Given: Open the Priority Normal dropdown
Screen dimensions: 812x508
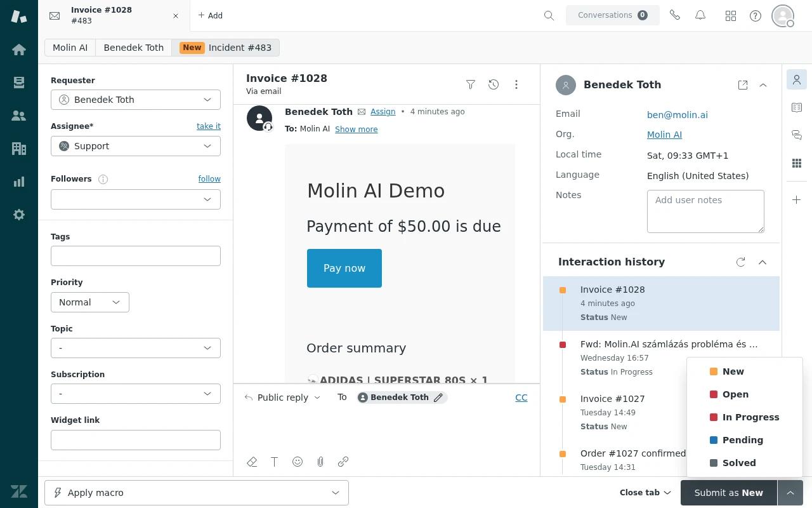Looking at the screenshot, I should (x=90, y=302).
